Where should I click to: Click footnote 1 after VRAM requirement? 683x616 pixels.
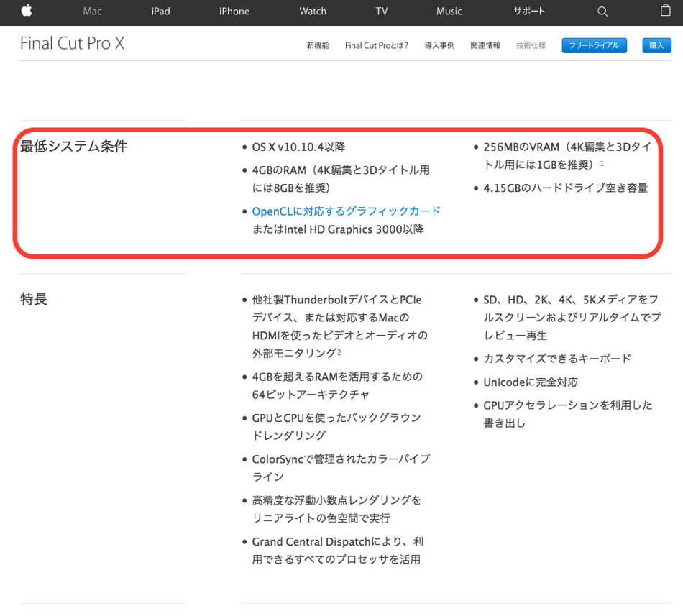[x=602, y=164]
